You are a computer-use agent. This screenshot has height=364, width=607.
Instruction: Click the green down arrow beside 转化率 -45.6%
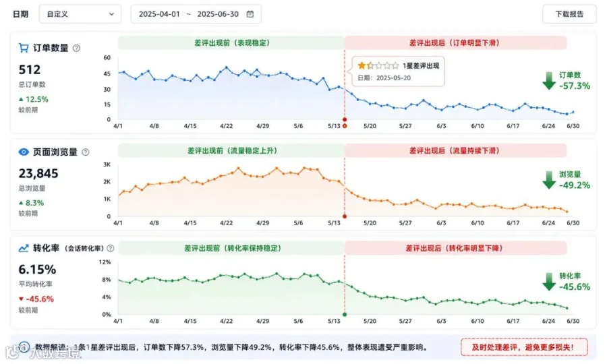[x=549, y=282]
